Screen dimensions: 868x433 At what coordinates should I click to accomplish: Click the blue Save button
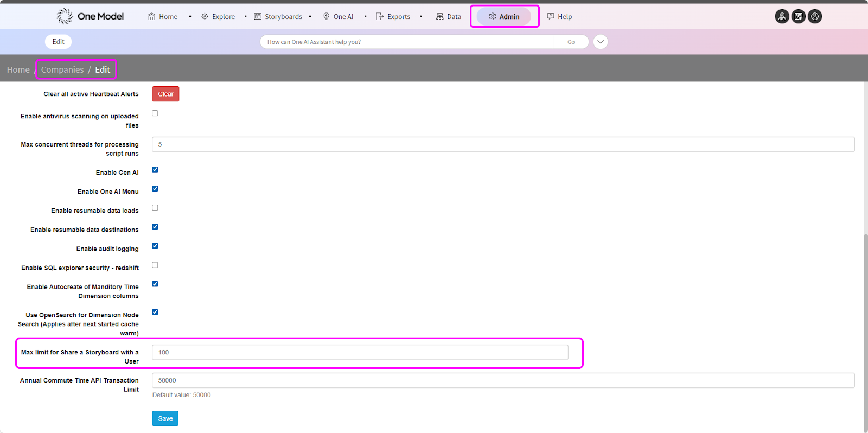[x=165, y=418]
